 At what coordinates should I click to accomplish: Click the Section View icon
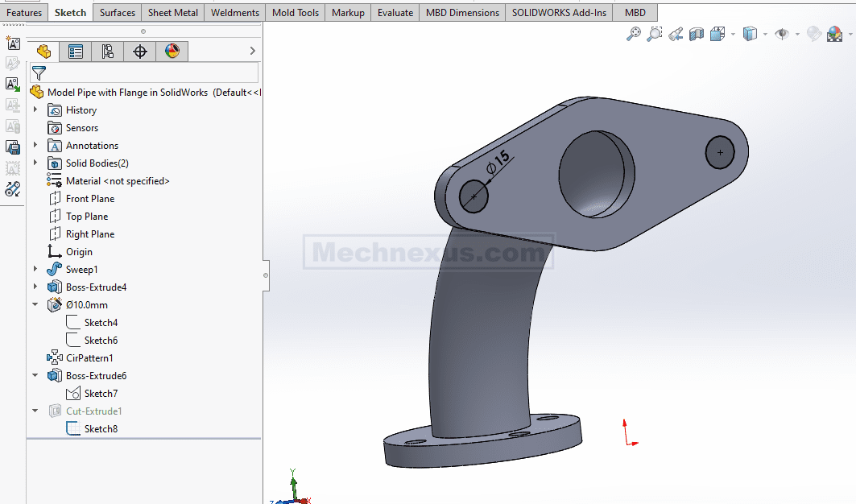point(697,34)
